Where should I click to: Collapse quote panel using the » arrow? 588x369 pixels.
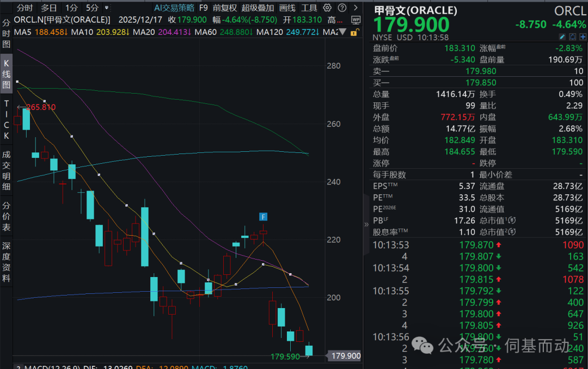tap(366, 225)
